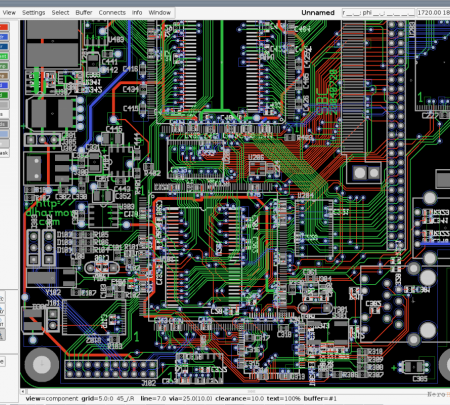Click the large mounting hole at bottom-left
The height and width of the screenshot is (405, 450).
[41, 364]
